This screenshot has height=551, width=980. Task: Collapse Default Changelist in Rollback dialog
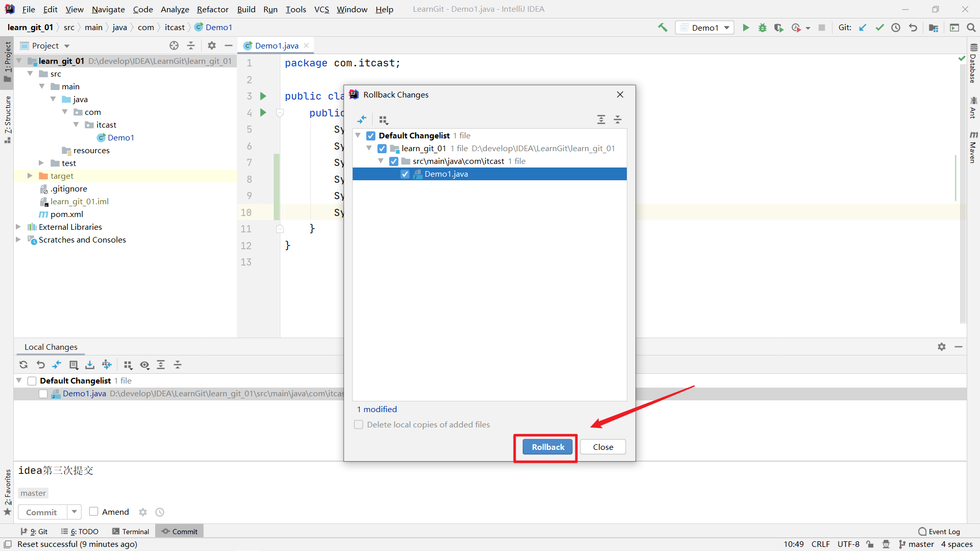(x=358, y=136)
